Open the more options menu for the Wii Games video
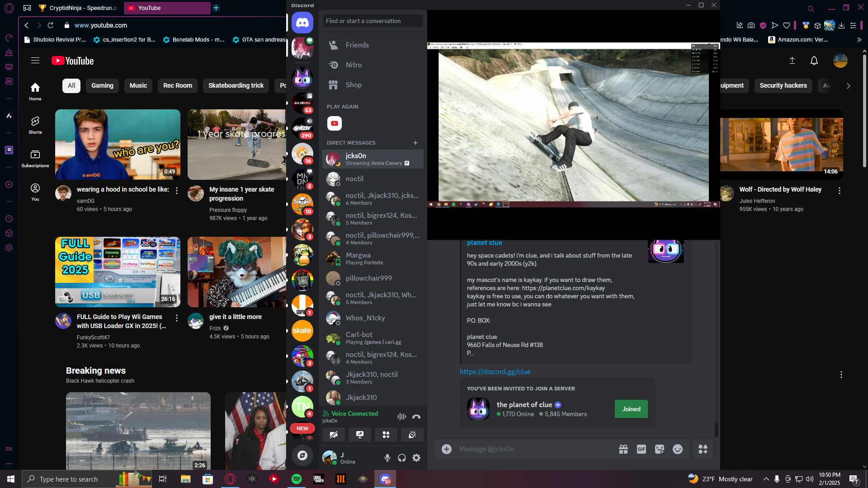The height and width of the screenshot is (488, 868). [x=177, y=318]
